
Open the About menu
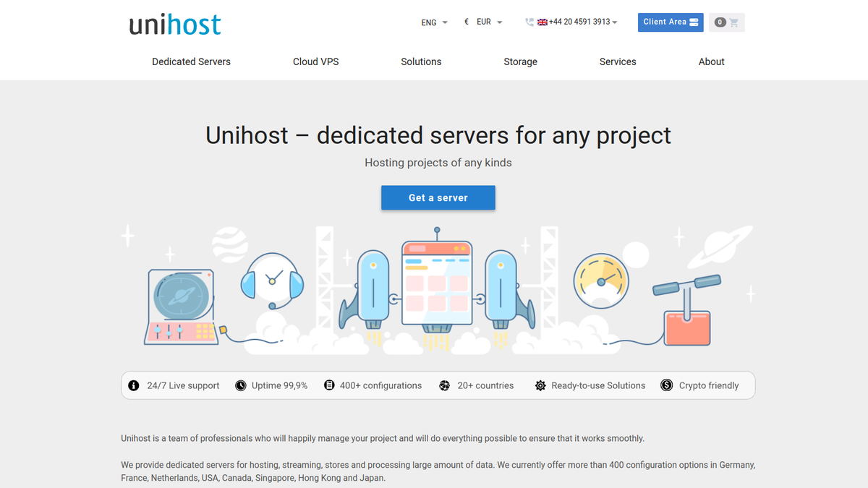[711, 61]
